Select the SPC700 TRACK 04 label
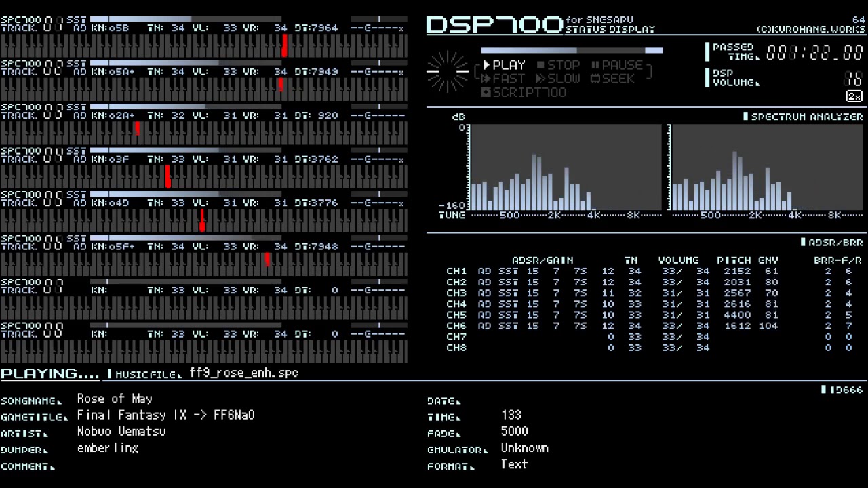868x488 pixels. click(32, 155)
